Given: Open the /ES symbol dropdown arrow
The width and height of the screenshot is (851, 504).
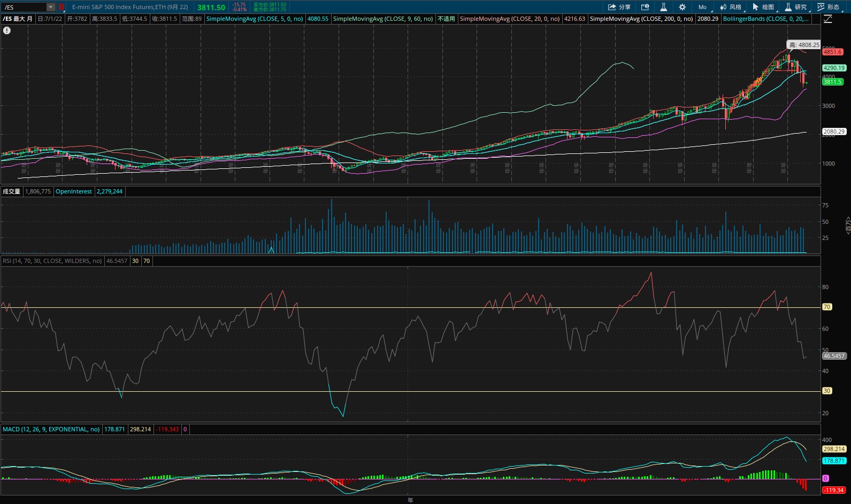Looking at the screenshot, I should (x=51, y=7).
